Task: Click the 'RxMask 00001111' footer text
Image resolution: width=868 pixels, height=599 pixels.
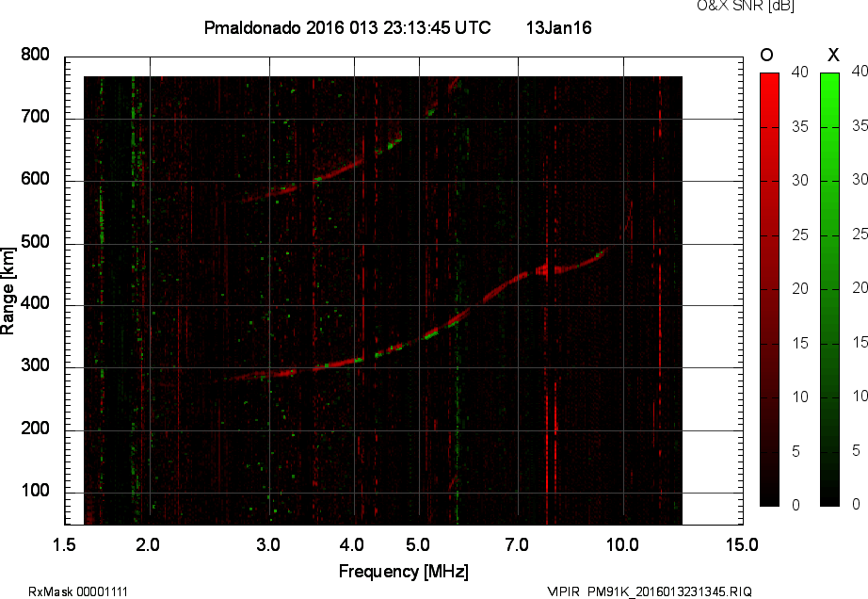Action: [x=78, y=591]
